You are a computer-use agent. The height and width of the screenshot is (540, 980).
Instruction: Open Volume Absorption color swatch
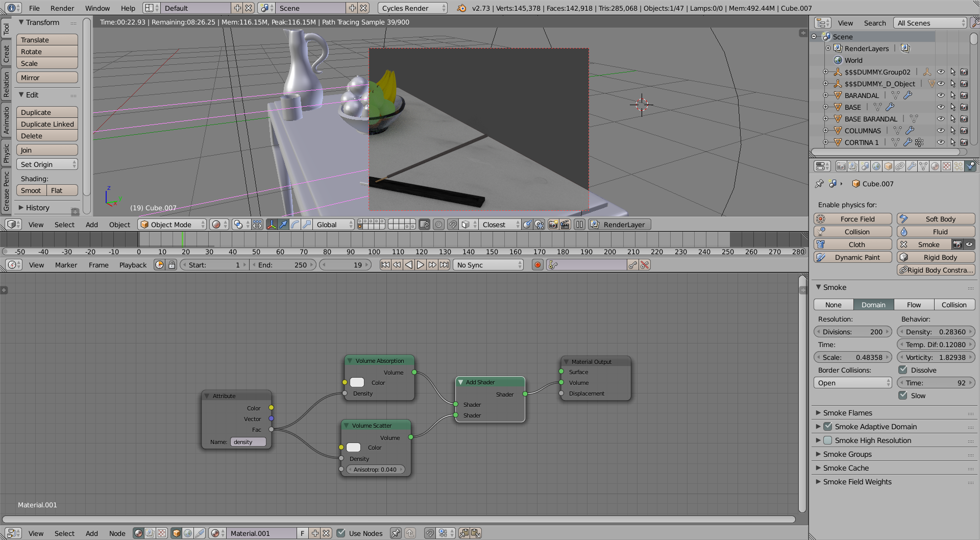(357, 383)
